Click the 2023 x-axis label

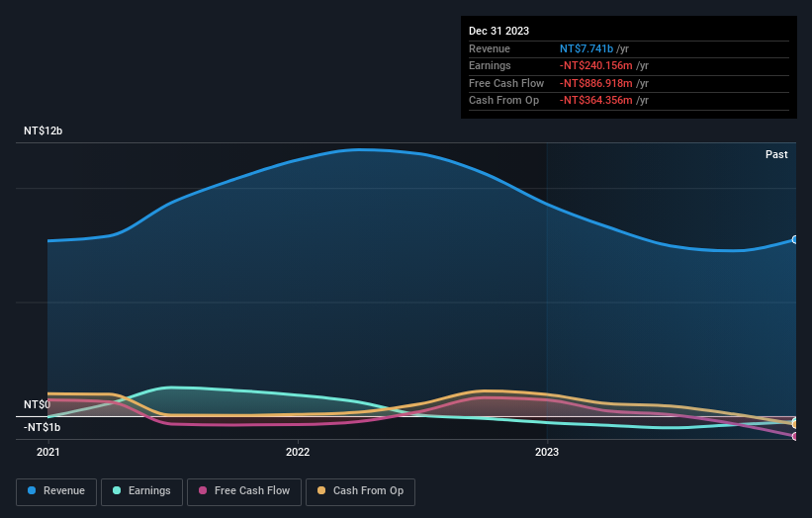pos(547,453)
